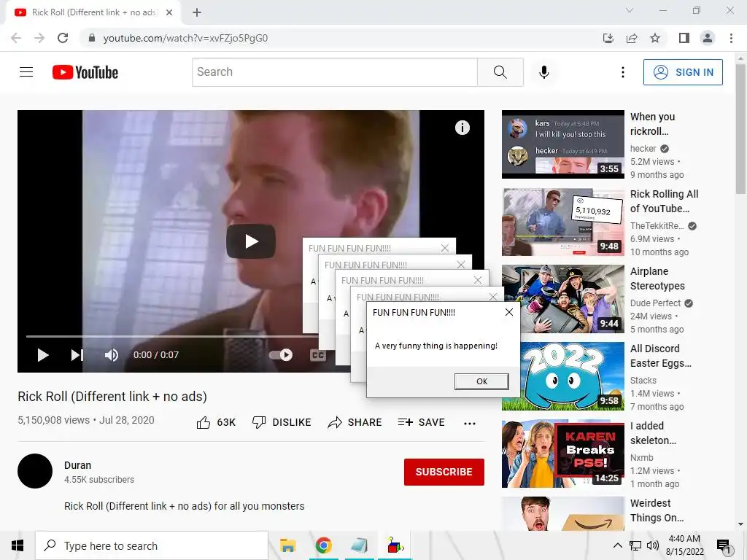The image size is (747, 560).
Task: Click the search magnifier button
Action: tap(500, 72)
